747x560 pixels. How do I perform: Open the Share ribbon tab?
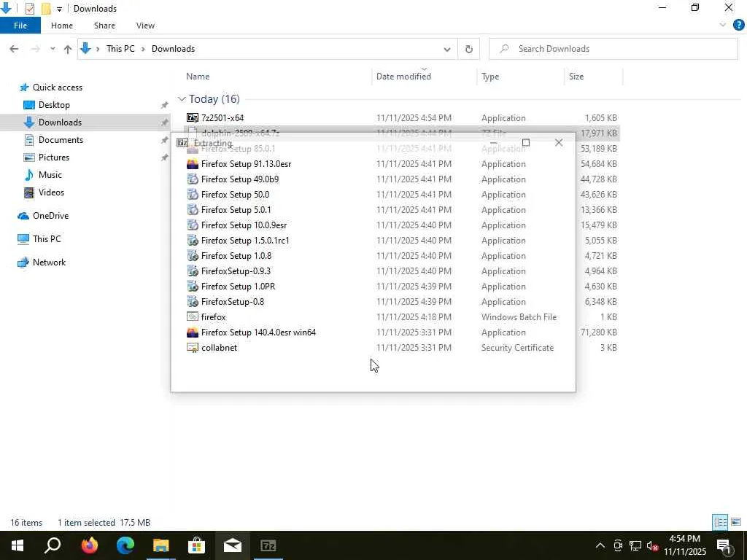point(104,26)
